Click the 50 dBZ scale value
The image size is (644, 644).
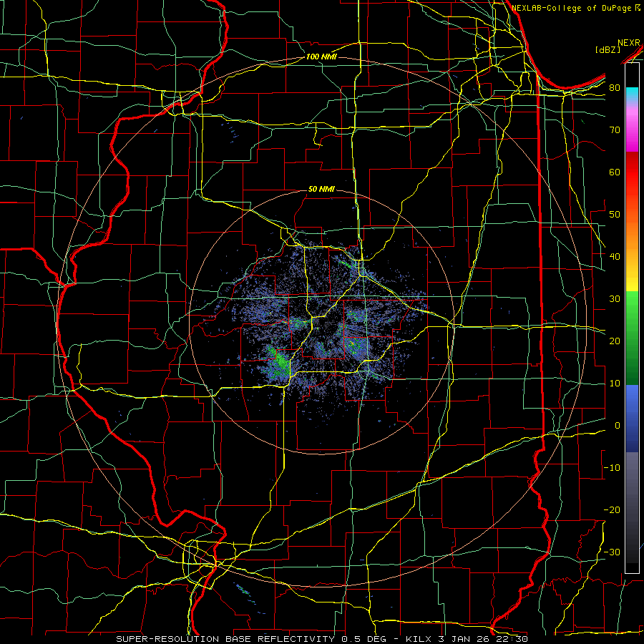click(x=615, y=215)
